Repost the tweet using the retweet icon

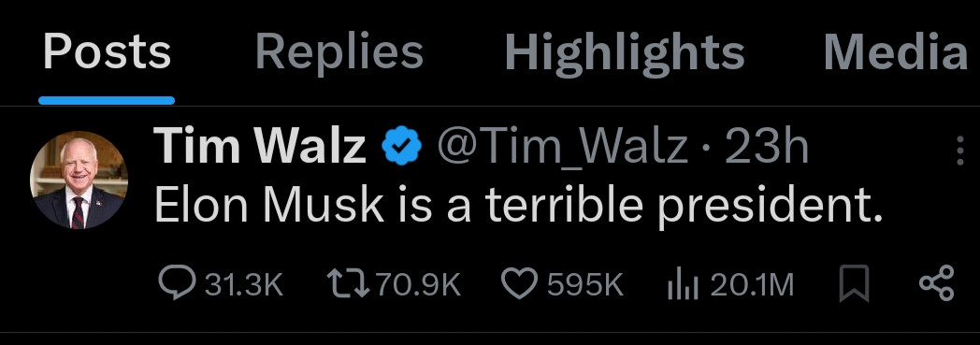349,283
